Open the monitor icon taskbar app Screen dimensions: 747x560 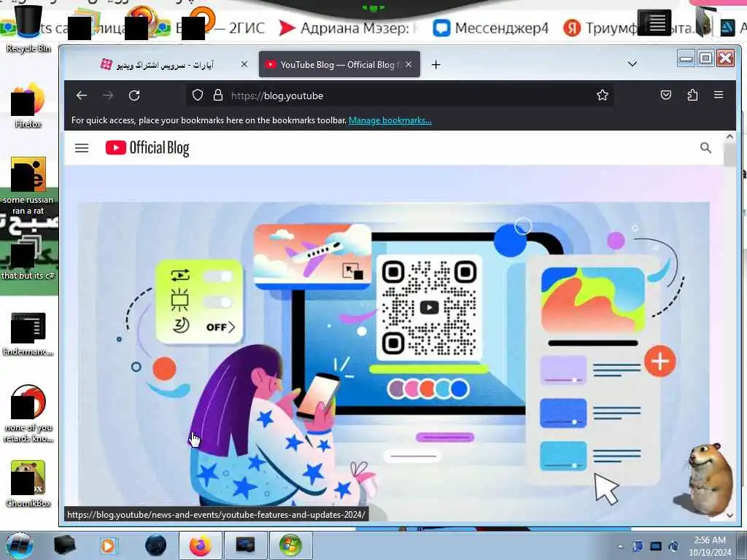tap(245, 545)
